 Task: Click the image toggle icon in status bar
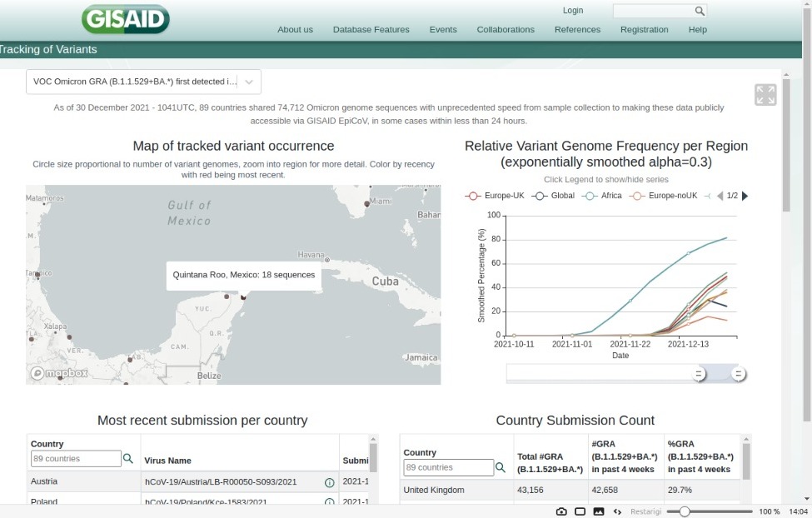598,511
